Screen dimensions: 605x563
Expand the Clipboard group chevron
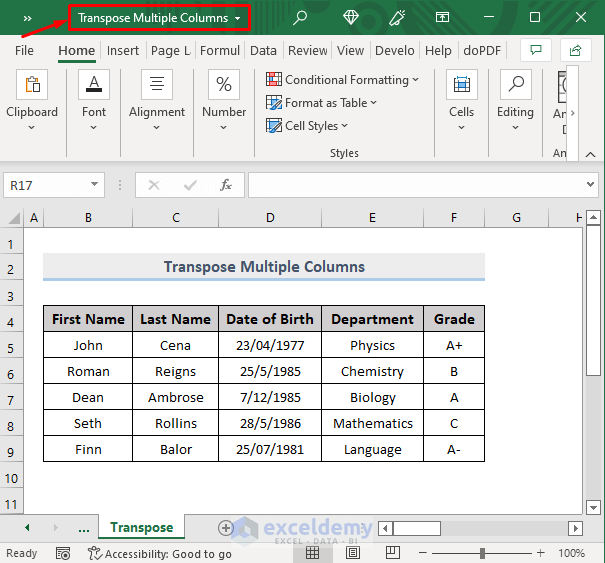click(32, 127)
